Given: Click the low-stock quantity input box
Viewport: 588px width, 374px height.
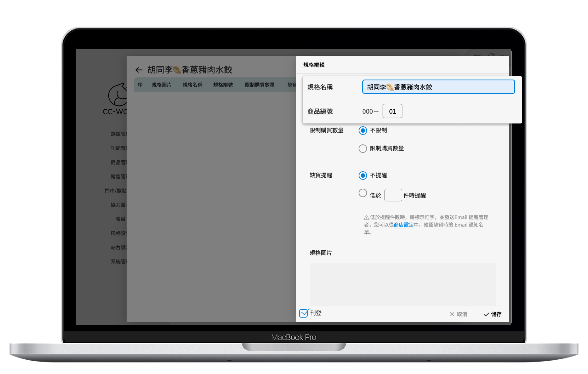Looking at the screenshot, I should coord(393,195).
